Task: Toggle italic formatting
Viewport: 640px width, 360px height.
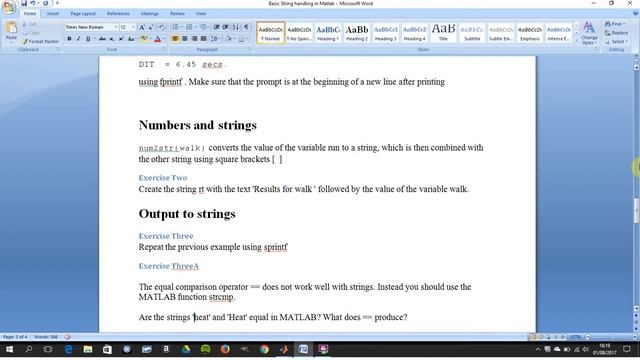Action: point(78,39)
